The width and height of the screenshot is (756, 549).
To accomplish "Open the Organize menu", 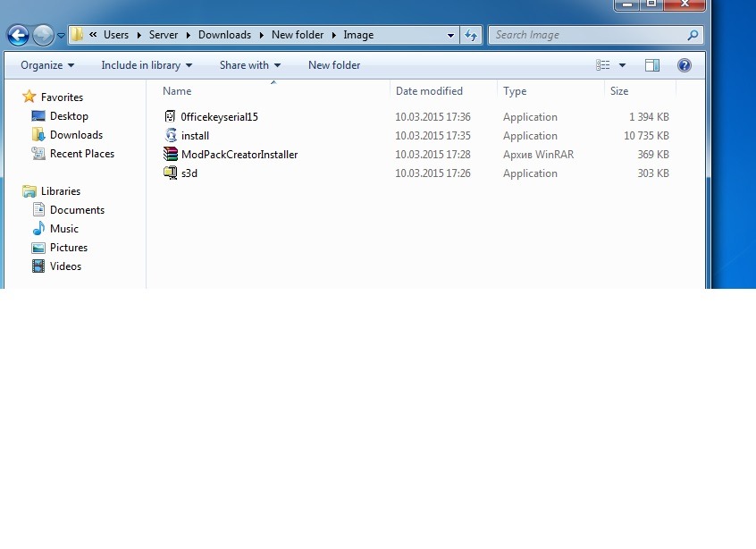I will pos(47,65).
